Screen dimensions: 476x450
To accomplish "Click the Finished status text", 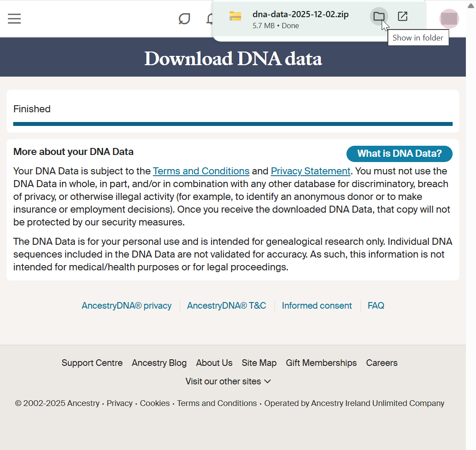I will (x=32, y=109).
